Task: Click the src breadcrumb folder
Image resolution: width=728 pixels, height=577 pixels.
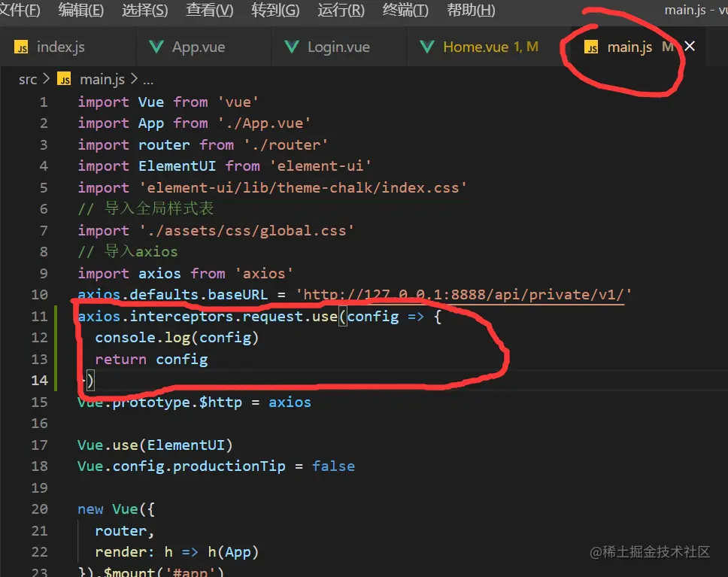Action: (27, 80)
